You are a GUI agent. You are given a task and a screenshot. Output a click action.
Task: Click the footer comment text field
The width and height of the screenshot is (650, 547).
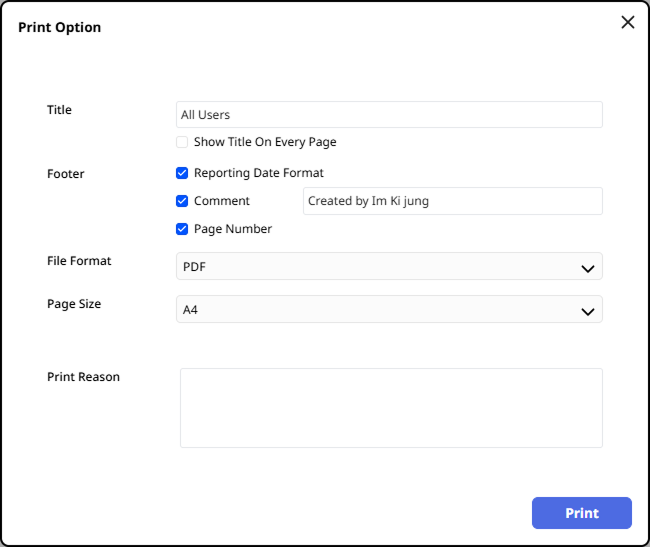452,201
